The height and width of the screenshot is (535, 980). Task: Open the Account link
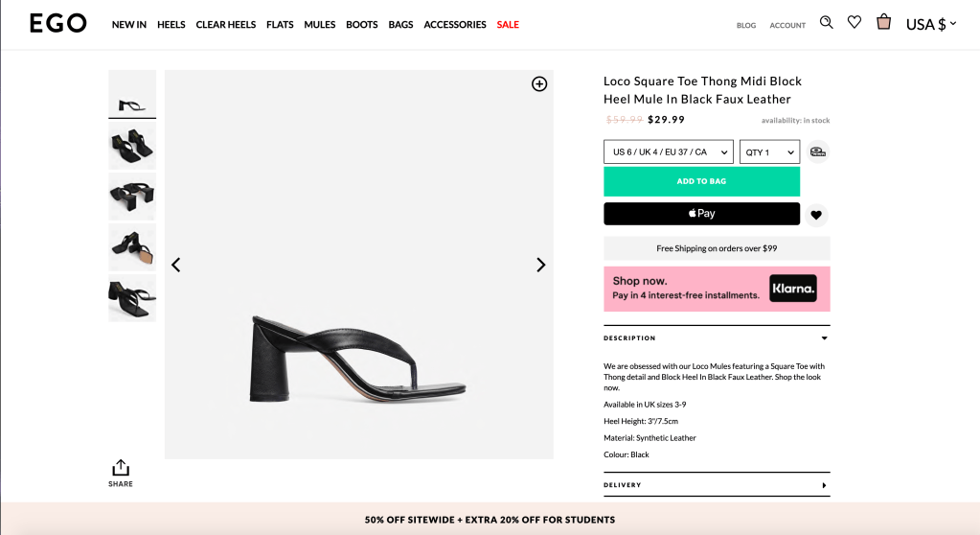point(787,26)
